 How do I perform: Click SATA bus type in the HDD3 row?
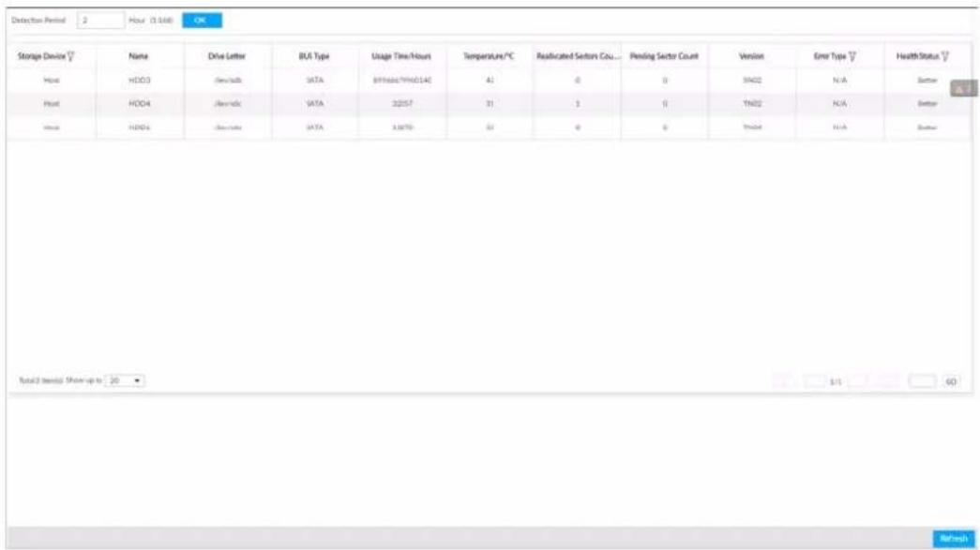coord(315,80)
